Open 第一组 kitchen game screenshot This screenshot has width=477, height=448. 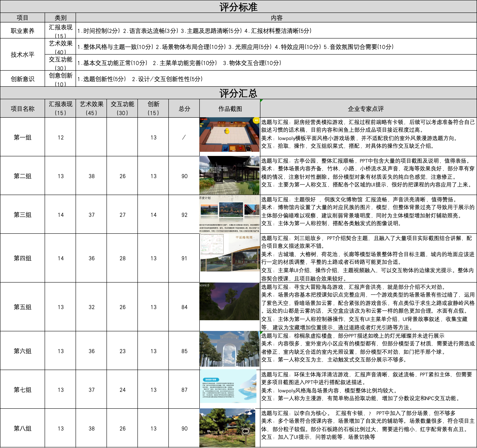point(229,135)
